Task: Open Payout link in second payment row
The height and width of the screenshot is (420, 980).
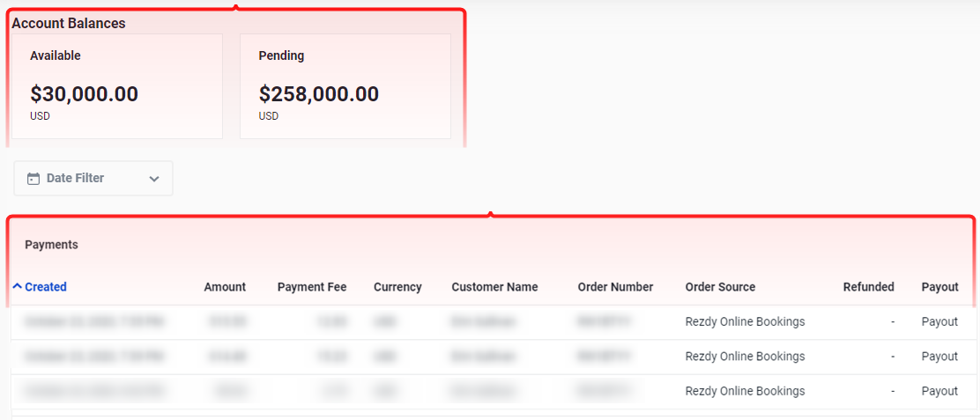Action: [940, 357]
